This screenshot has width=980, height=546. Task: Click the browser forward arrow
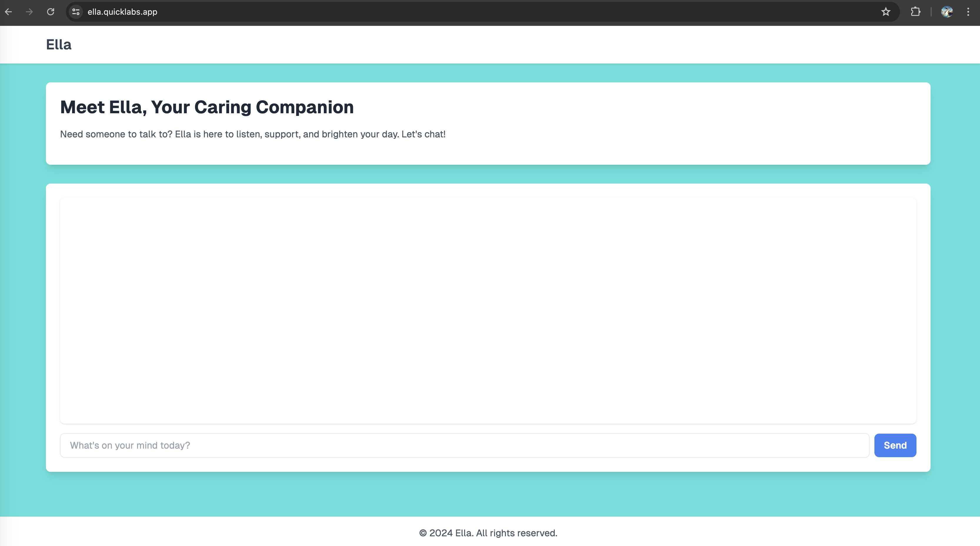click(x=29, y=12)
